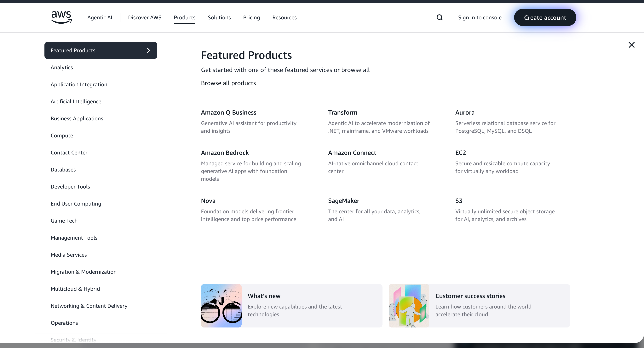644x348 pixels.
Task: Select End User Computing category
Action: tap(76, 204)
